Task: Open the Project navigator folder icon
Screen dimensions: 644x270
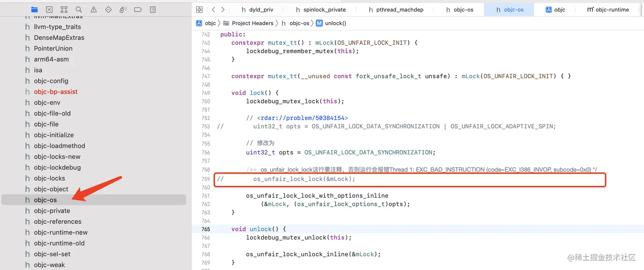Action: 34,9
